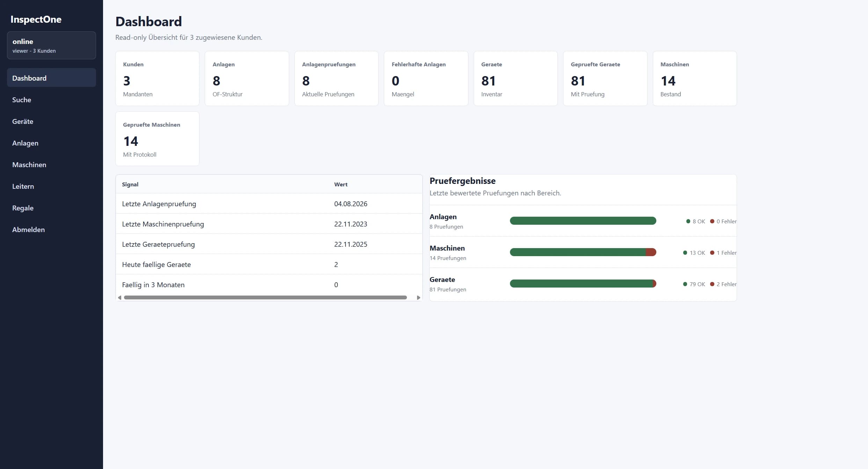Click Faellig in 3 Monaten row
Viewport: 868px width, 469px height.
click(x=269, y=284)
